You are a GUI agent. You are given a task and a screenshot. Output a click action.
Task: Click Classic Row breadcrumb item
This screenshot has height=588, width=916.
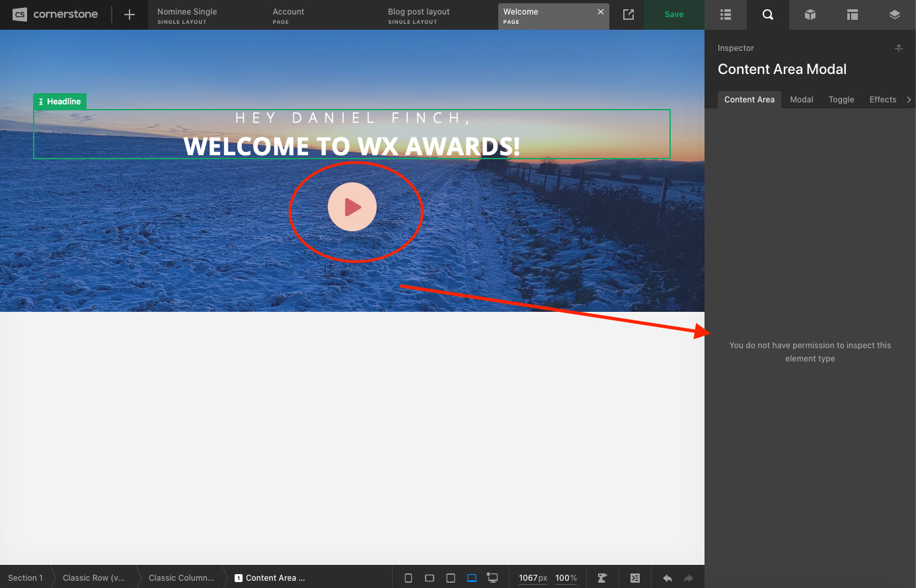tap(94, 578)
